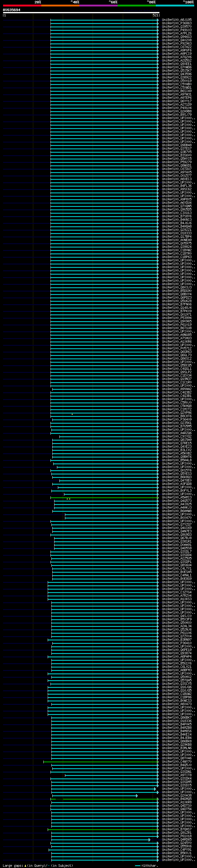
Task: Click the short alignment bar for UniRef100_Q20A38
Action: pyautogui.click(x=94, y=796)
